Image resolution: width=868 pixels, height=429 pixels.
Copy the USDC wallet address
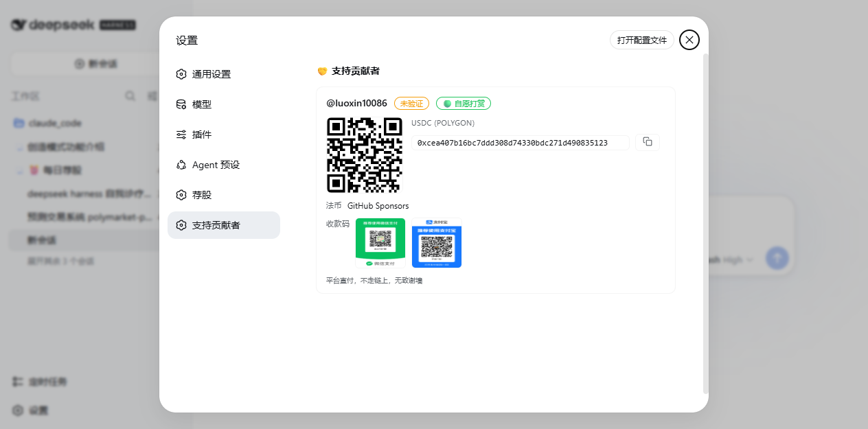tap(648, 142)
